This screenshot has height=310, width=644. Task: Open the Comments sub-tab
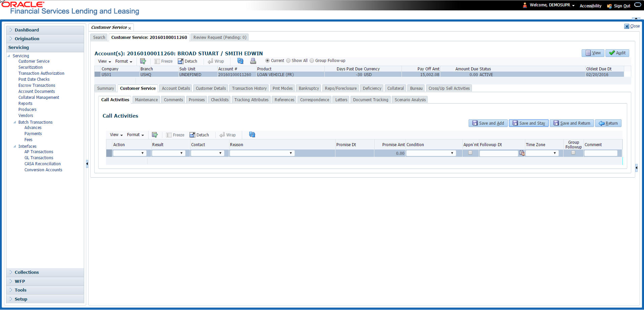173,100
